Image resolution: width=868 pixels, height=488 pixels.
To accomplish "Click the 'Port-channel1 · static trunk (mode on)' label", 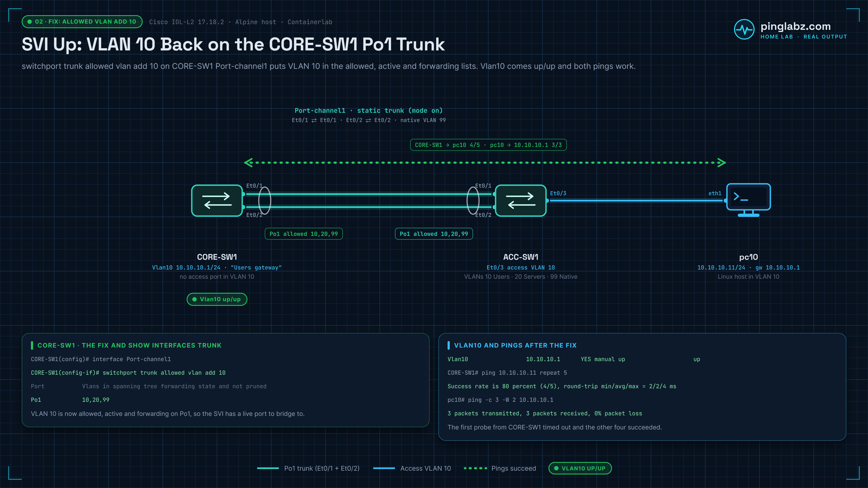I will click(x=369, y=110).
